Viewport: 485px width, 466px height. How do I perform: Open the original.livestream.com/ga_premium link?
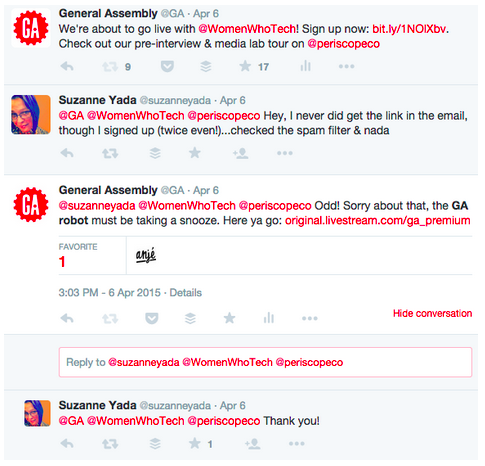coord(378,221)
